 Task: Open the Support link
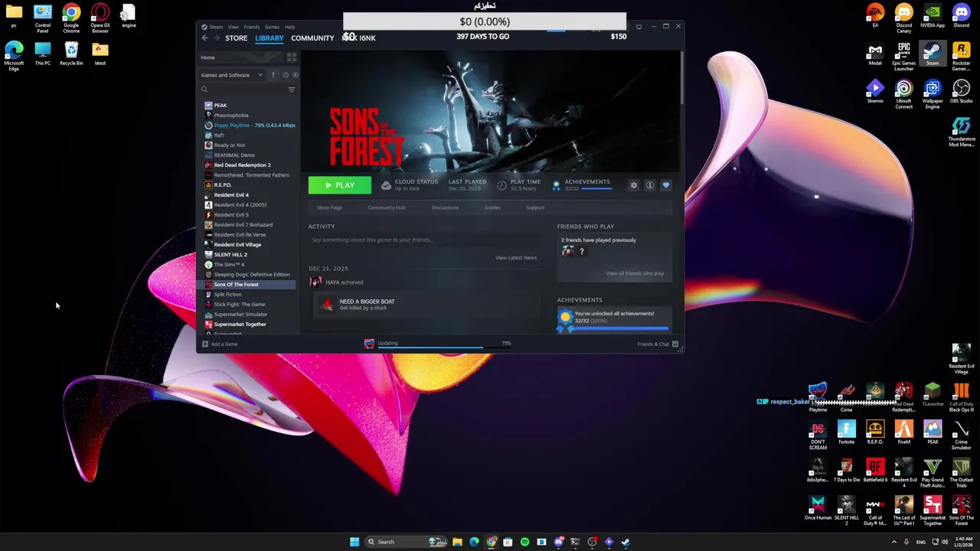point(535,207)
